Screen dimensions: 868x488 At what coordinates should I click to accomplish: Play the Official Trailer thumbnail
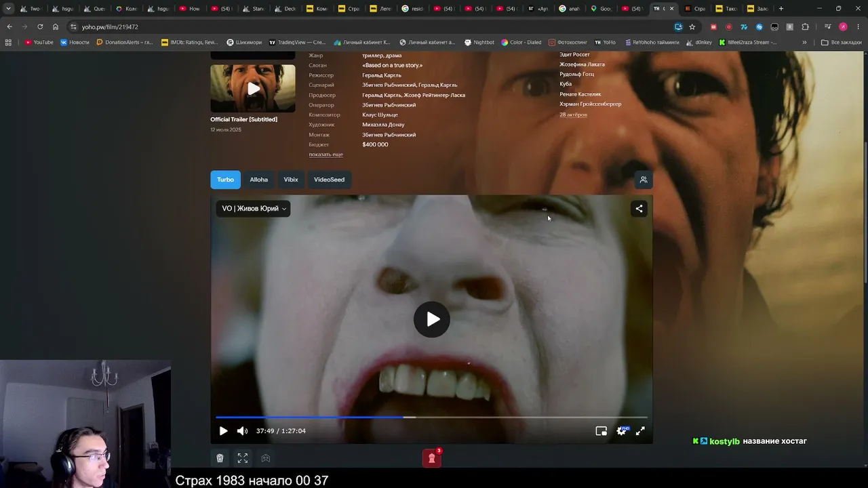(x=253, y=89)
